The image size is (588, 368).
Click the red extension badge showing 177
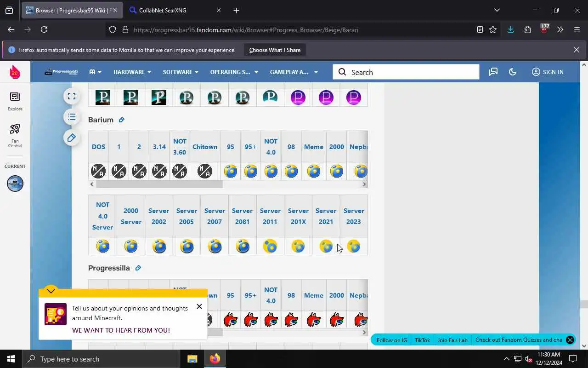pos(544,29)
